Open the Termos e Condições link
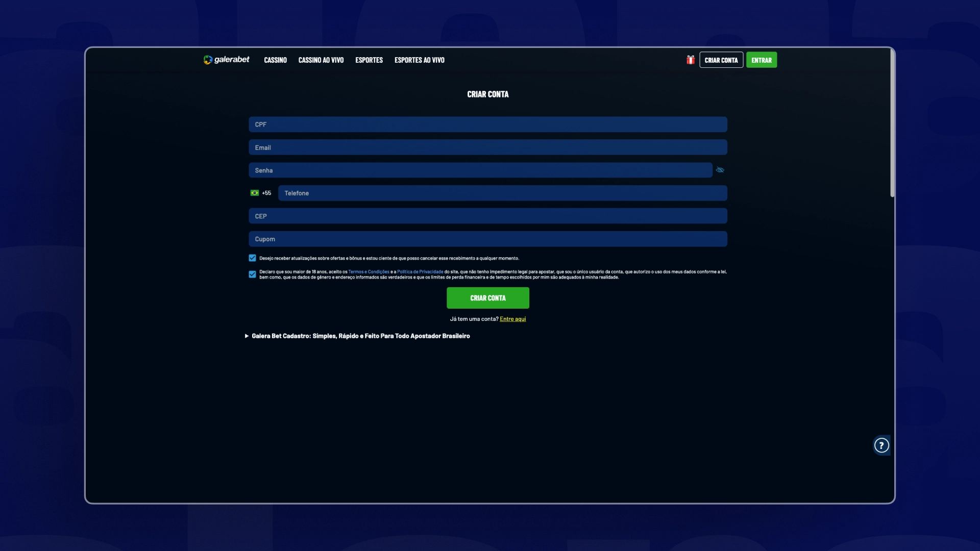The image size is (980, 551). coord(369,272)
